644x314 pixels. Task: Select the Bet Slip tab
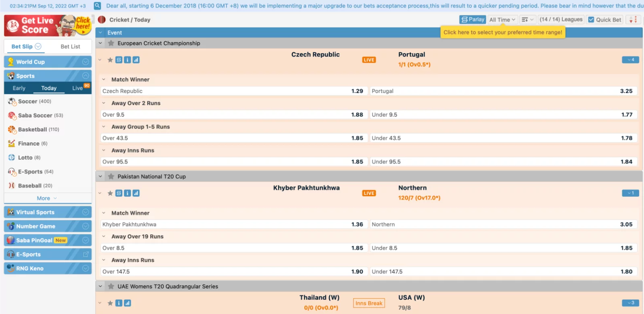point(26,46)
